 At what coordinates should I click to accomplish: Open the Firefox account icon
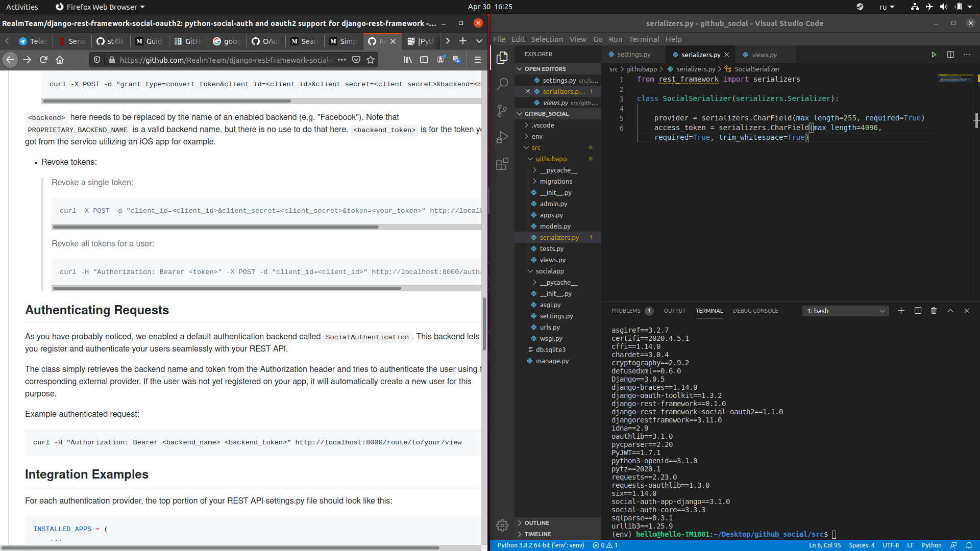(x=440, y=60)
